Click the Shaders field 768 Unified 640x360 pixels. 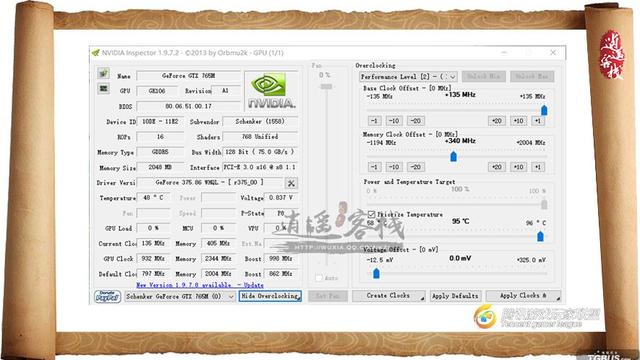coord(260,136)
